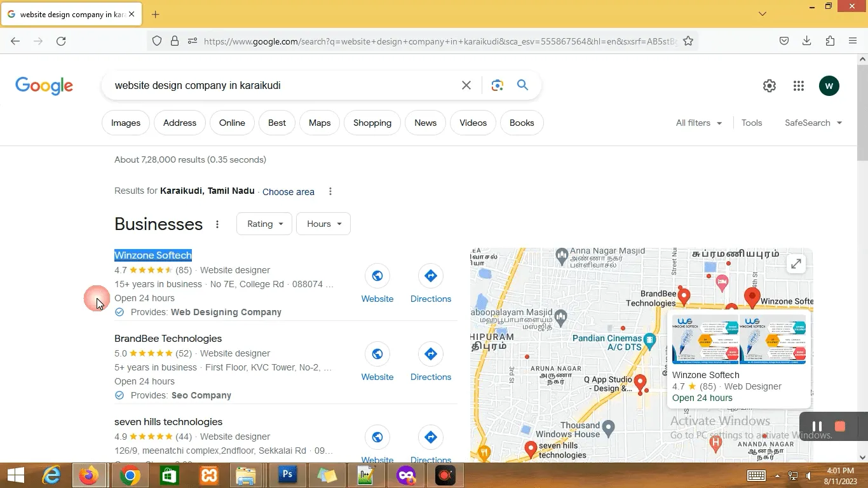This screenshot has width=868, height=488.
Task: Open Google Chrome from taskbar
Action: coord(130,475)
